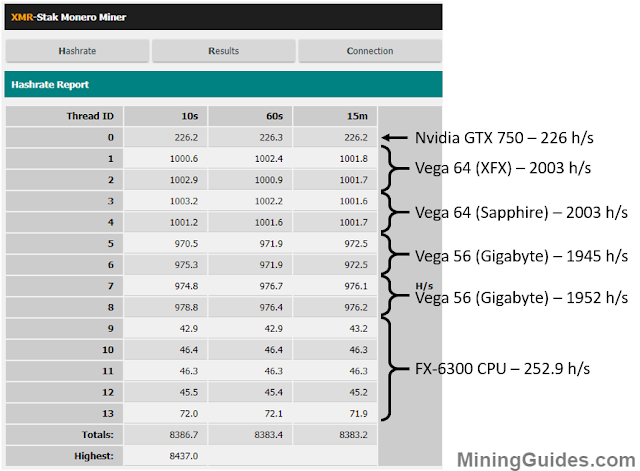Select thread 7 60s value 976.7
This screenshot has height=471, width=640.
coord(271,286)
